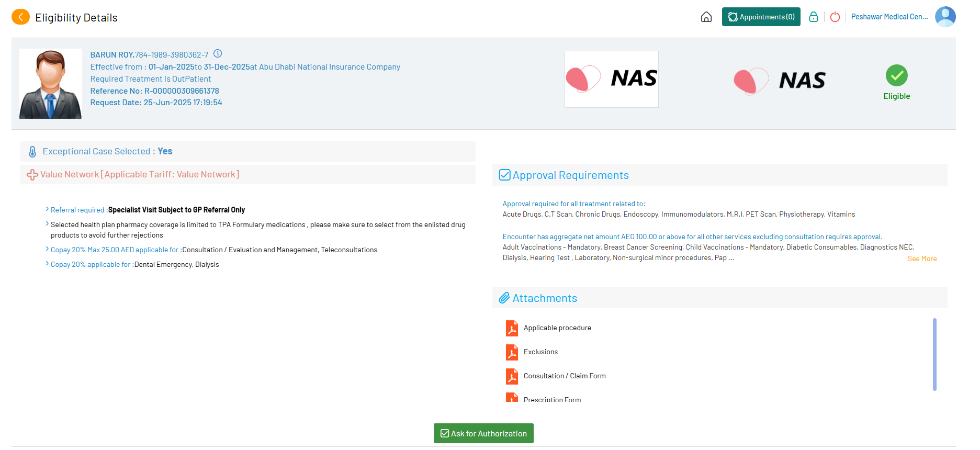
Task: Click the See More link
Action: pyautogui.click(x=922, y=258)
